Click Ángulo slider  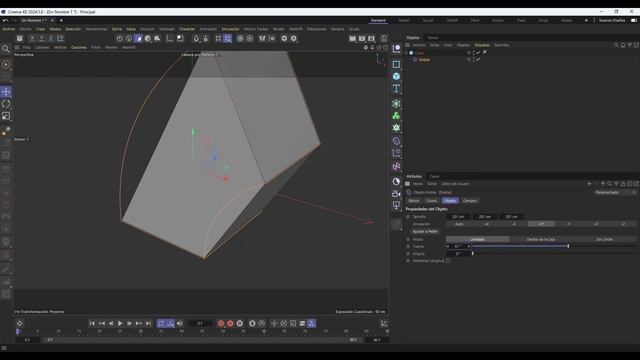pos(554,253)
